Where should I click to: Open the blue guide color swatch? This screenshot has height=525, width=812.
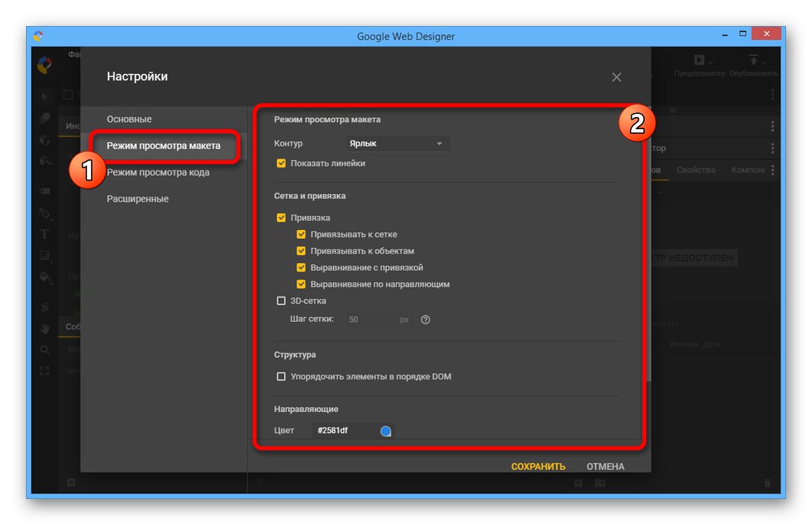coord(386,431)
